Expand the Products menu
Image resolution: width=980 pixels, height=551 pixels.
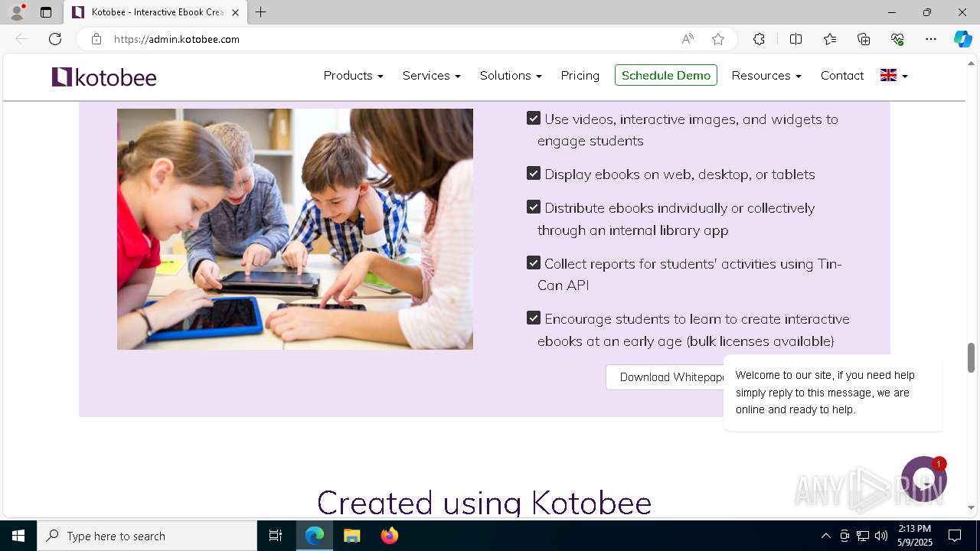[x=353, y=75]
